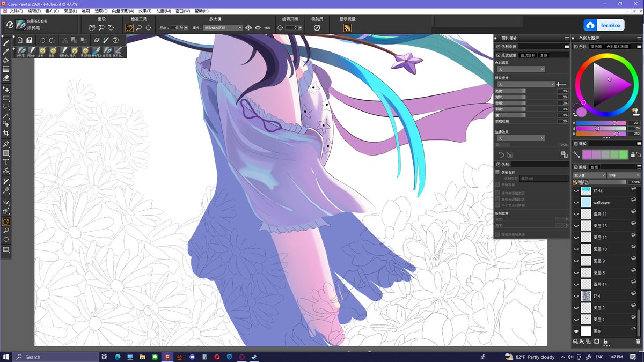Click the Save floppy disk icon
The image size is (644, 362).
pos(30,40)
